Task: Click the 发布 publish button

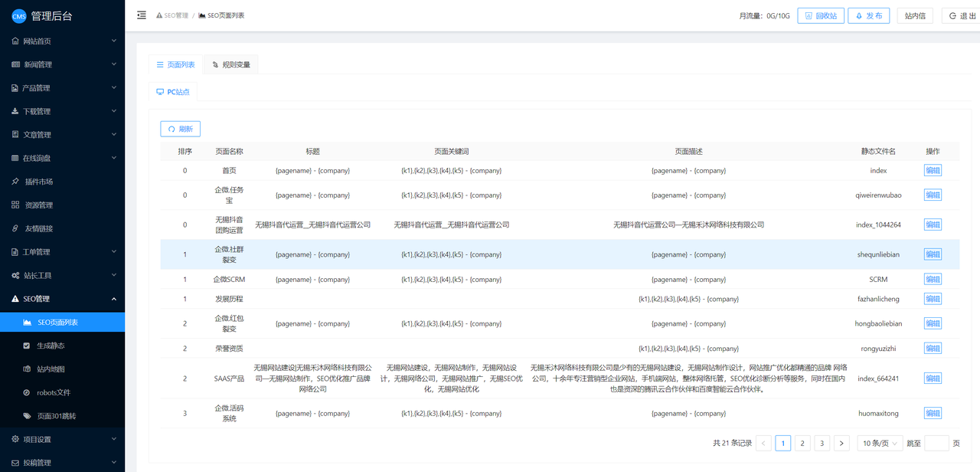Action: click(868, 15)
